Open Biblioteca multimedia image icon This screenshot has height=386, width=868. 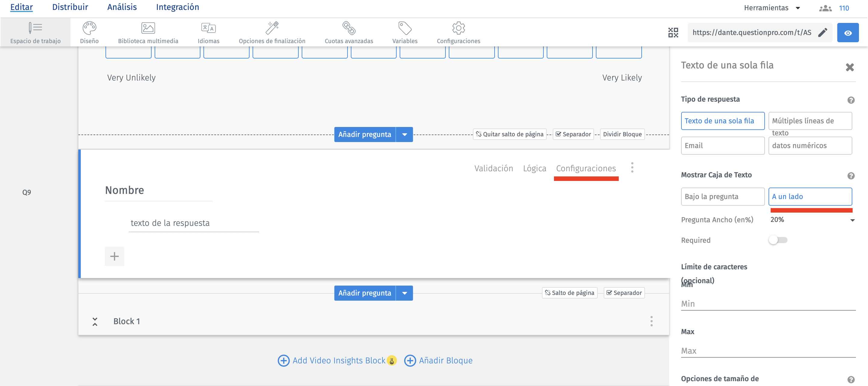(148, 28)
